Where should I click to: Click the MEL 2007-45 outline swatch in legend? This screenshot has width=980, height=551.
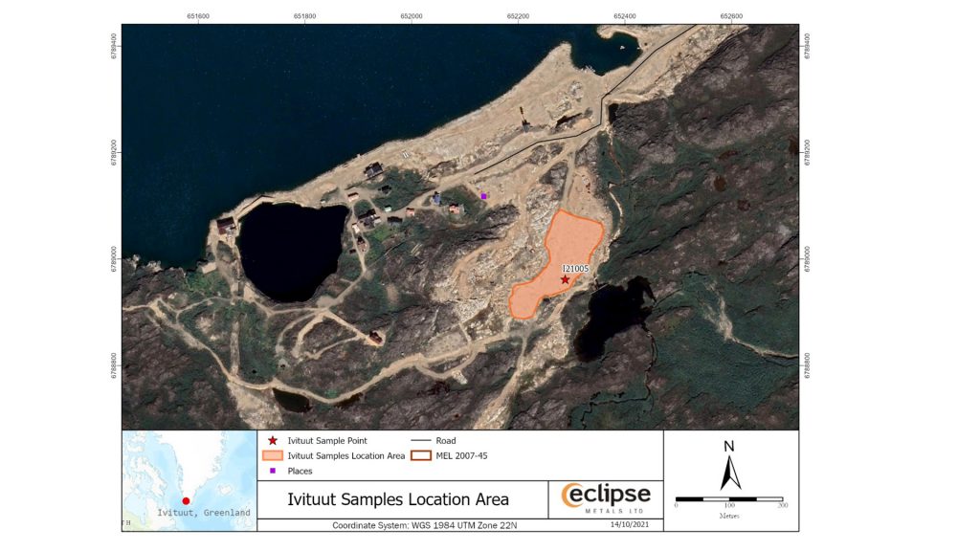click(421, 455)
